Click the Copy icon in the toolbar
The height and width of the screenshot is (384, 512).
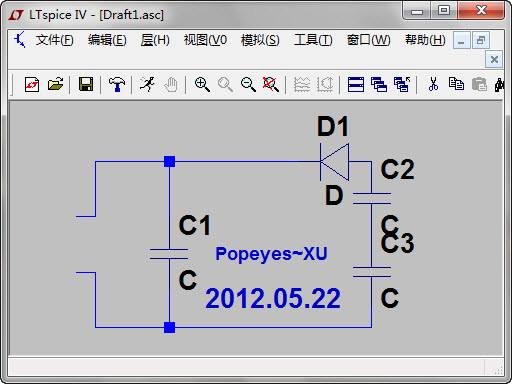[456, 84]
